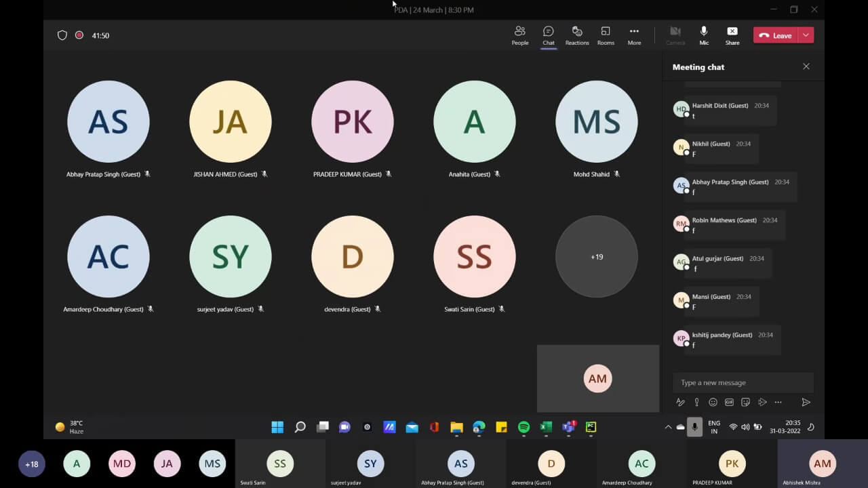Screen dimensions: 868x488
Task: Set message delivery options (exclamation)
Action: (696, 402)
